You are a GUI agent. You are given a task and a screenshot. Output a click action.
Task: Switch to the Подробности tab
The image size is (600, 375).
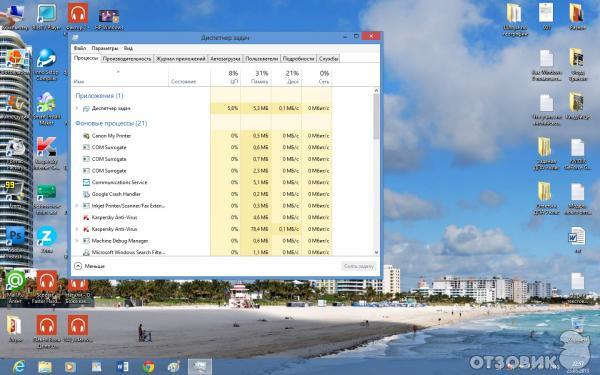click(298, 59)
